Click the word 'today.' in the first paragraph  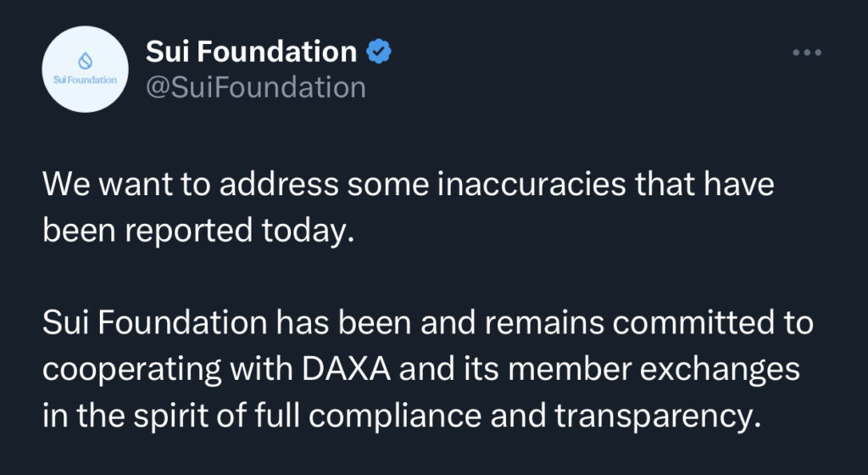[x=308, y=231]
